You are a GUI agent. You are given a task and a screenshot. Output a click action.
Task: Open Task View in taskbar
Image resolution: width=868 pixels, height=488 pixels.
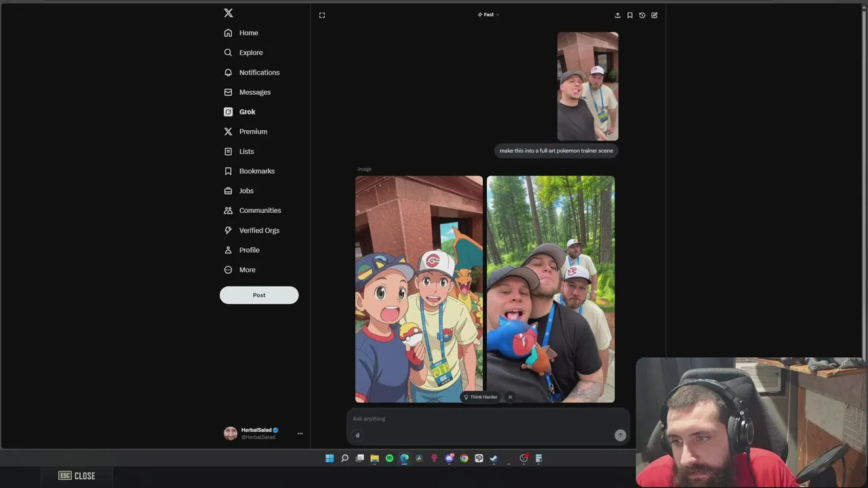coord(359,458)
